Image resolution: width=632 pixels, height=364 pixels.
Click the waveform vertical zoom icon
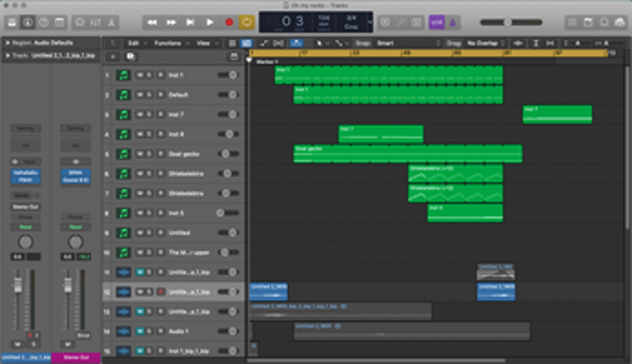[x=518, y=43]
